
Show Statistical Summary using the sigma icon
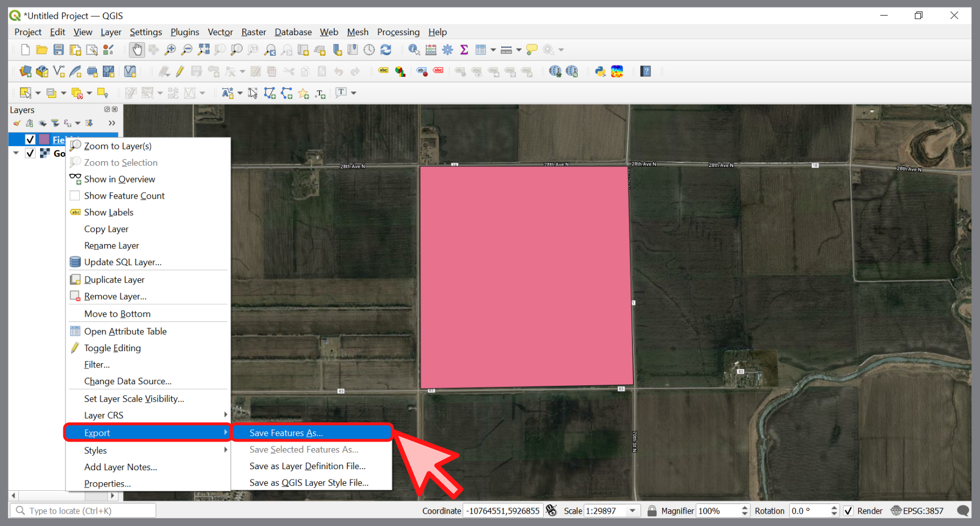click(x=464, y=49)
